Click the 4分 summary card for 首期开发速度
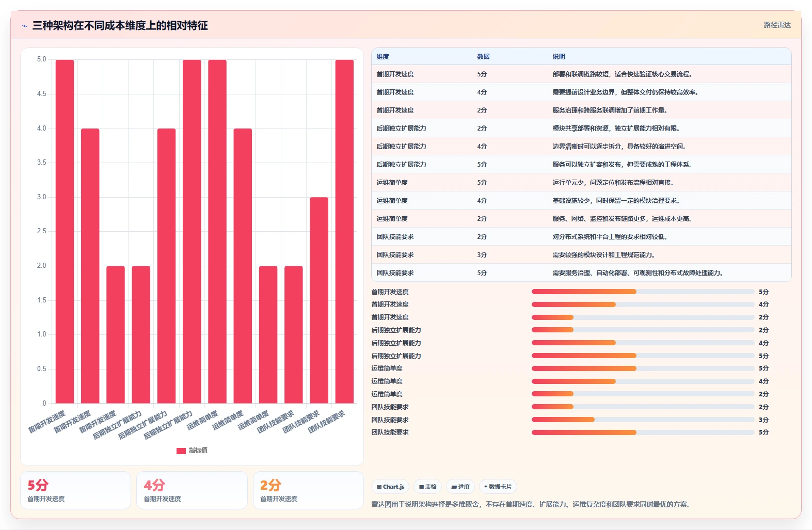This screenshot has width=812, height=530. point(192,490)
